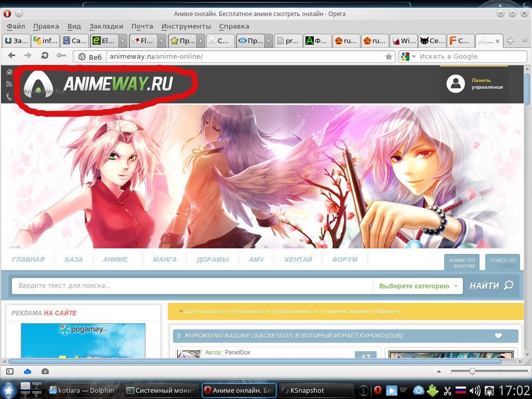Click the "Введите текст для поиска" search box
The height and width of the screenshot is (399, 532).
click(192, 286)
